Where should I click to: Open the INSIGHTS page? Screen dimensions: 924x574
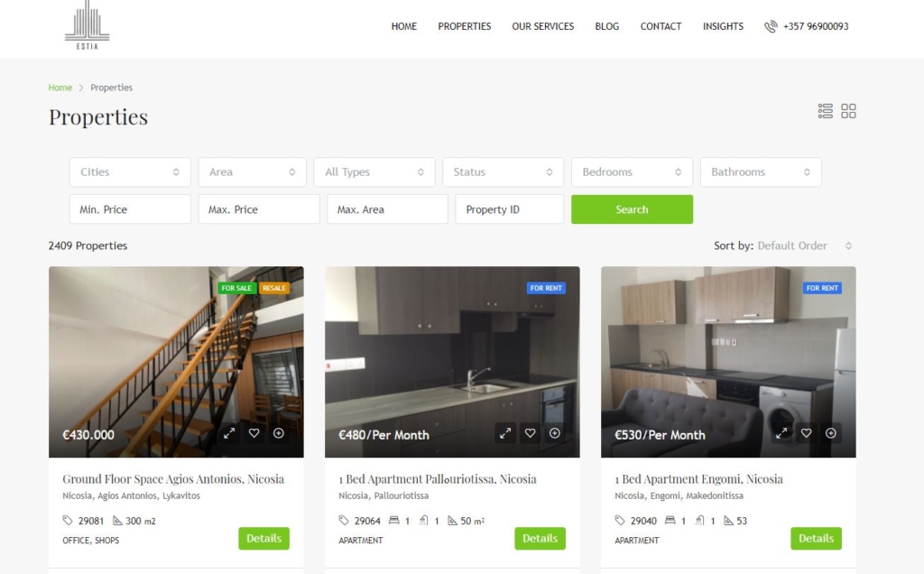coord(723,26)
